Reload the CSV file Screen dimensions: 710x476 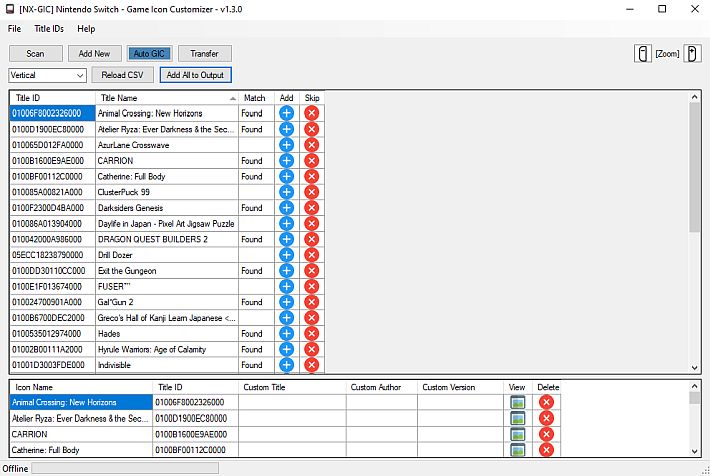pyautogui.click(x=122, y=75)
